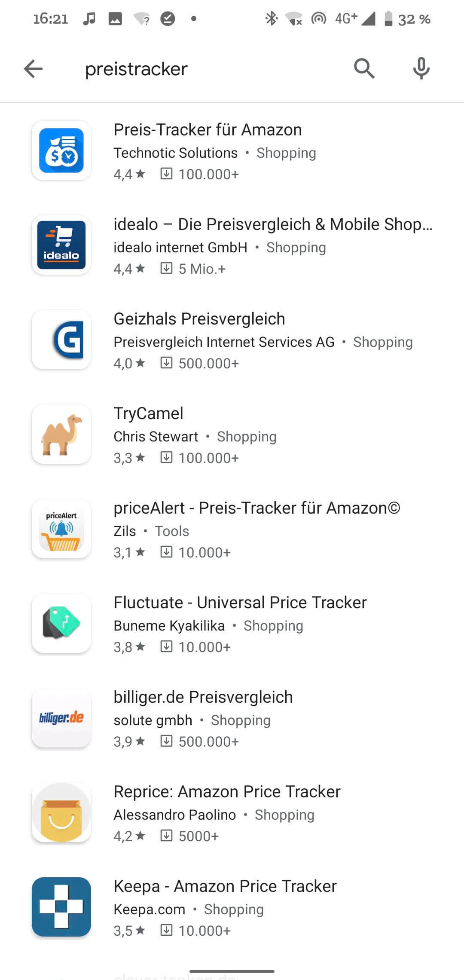Open Keepa - Amazon Price Tracker title
464x980 pixels.
click(x=225, y=886)
